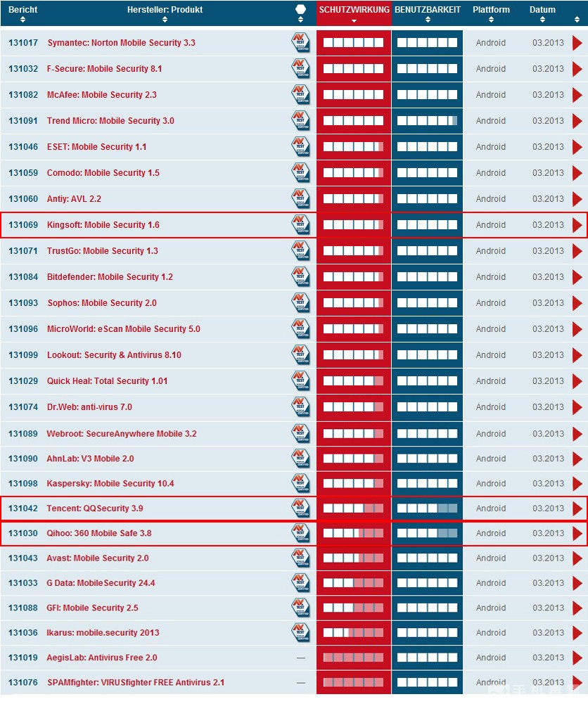
Task: Select Webroot SecureAnywhere Mobile 3.2
Action: [122, 433]
